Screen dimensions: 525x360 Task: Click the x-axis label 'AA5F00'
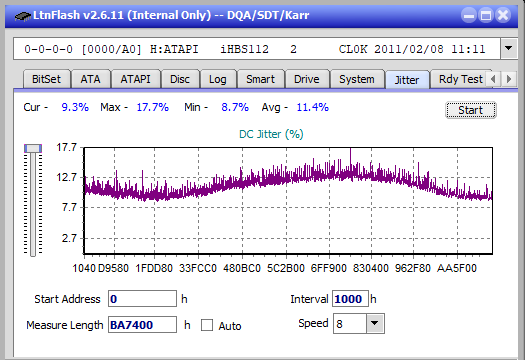[457, 268]
